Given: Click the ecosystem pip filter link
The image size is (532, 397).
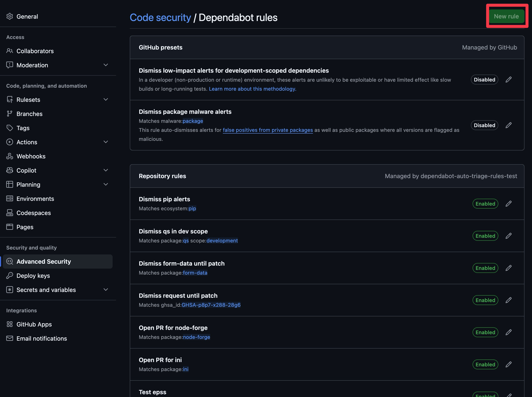Looking at the screenshot, I should click(x=192, y=208).
